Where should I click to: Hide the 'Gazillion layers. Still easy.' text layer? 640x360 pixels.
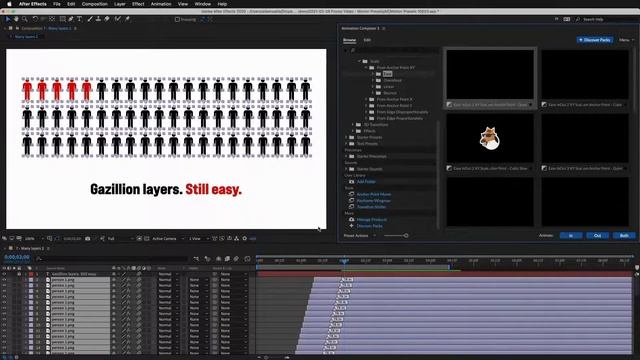click(4, 274)
